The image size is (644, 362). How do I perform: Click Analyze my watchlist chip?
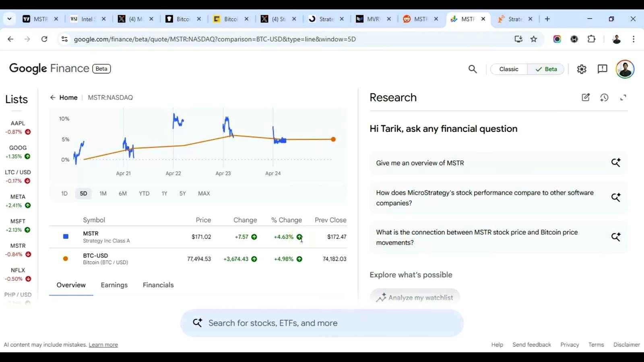415,298
